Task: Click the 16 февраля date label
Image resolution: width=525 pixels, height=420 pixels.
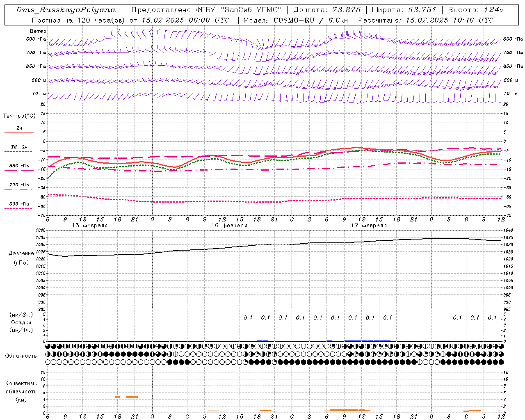Action: click(229, 226)
